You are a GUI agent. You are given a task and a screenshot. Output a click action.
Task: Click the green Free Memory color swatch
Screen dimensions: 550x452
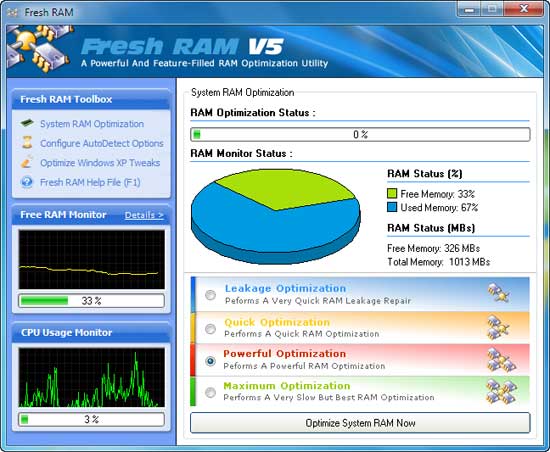coord(392,194)
